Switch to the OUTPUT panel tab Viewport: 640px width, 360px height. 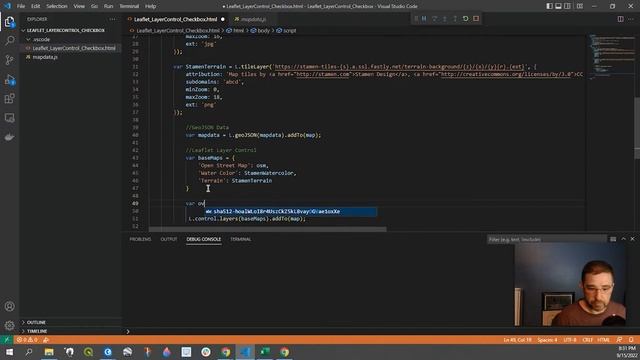169,239
